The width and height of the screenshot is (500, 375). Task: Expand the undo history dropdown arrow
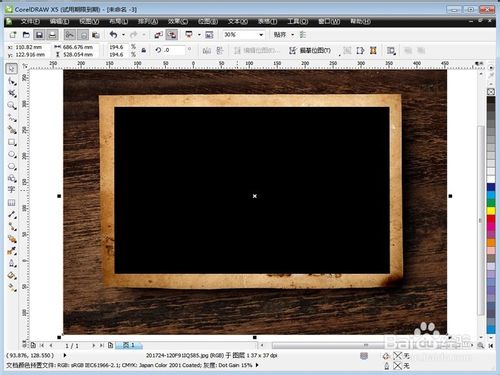123,35
